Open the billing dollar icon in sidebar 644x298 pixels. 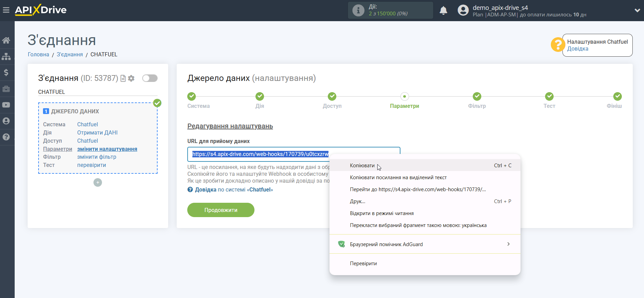[x=6, y=72]
